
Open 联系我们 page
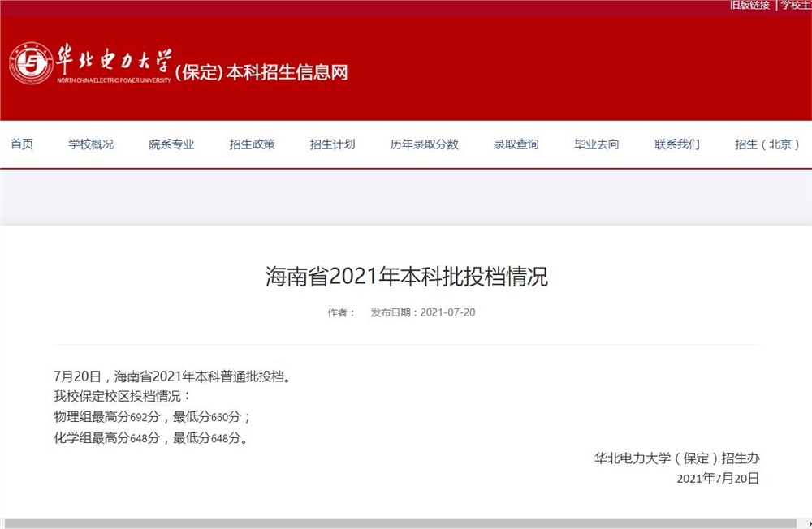pos(677,144)
